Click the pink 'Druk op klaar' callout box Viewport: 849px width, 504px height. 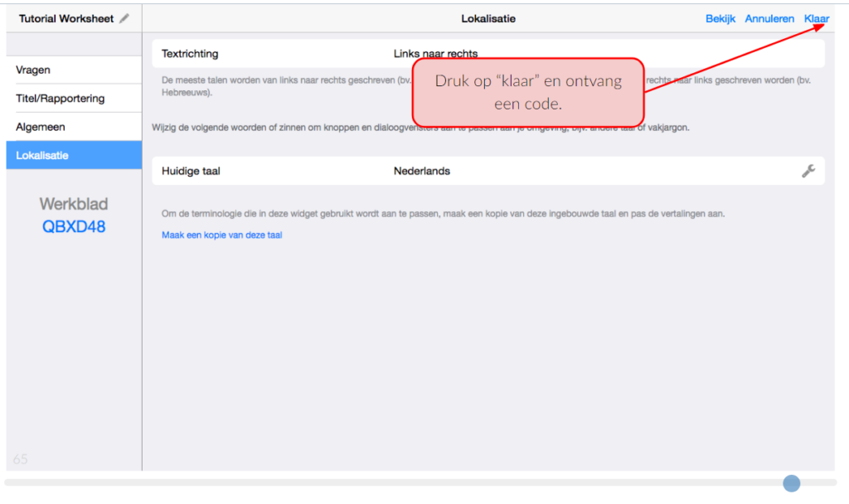click(528, 92)
